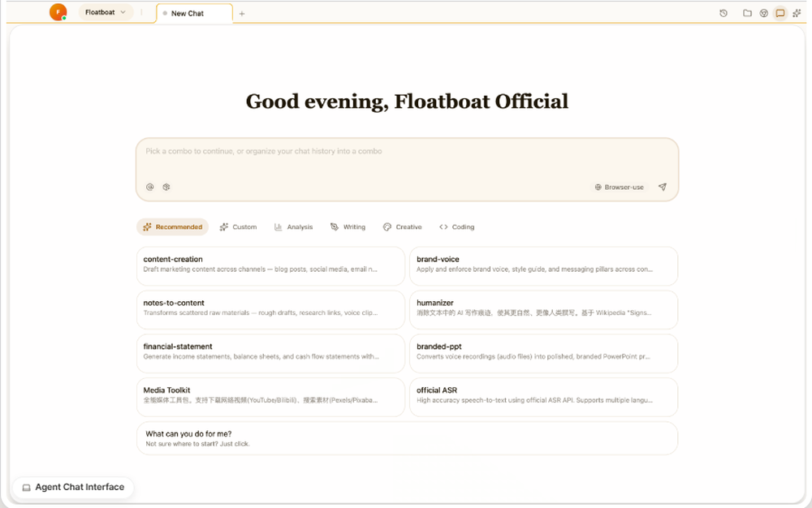Open the files folder icon
This screenshot has width=812, height=508.
pos(747,13)
